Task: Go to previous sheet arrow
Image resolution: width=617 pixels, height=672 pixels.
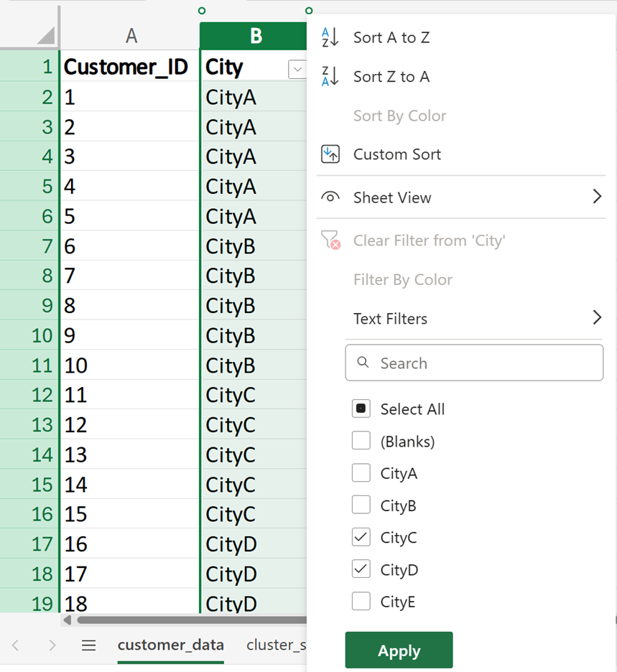Action: 16,645
